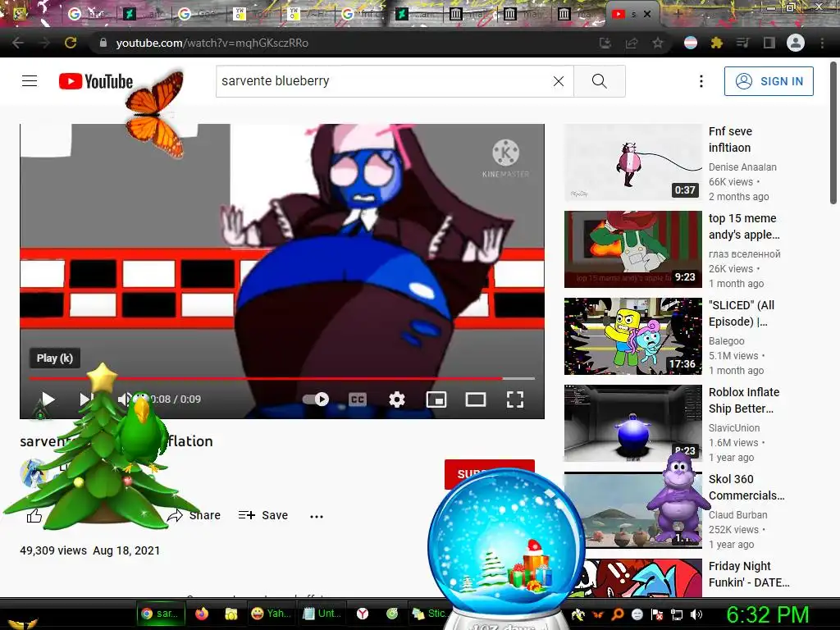Screen dimensions: 840x630
Task: Click the 'Claud Burban' channel name
Action: (737, 515)
